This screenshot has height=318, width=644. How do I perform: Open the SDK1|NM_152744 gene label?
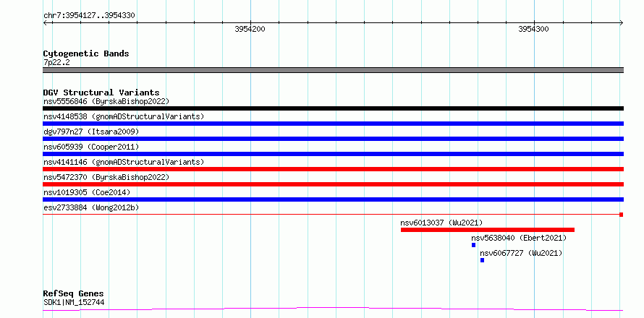[x=74, y=302]
